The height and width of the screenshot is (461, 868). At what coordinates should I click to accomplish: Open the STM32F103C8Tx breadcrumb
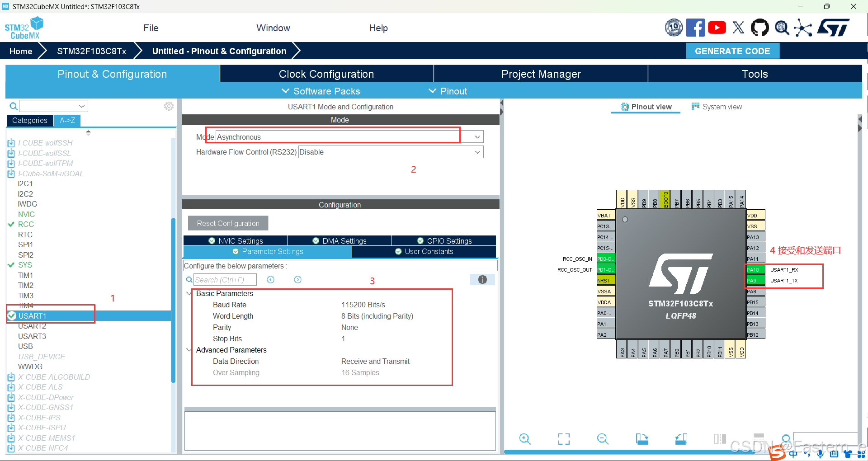(x=91, y=51)
